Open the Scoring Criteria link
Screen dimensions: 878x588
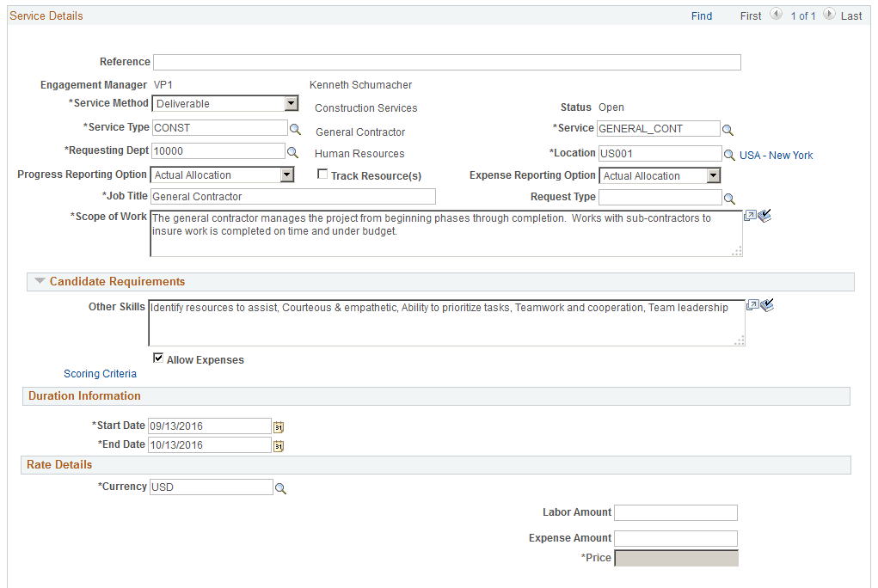[100, 373]
